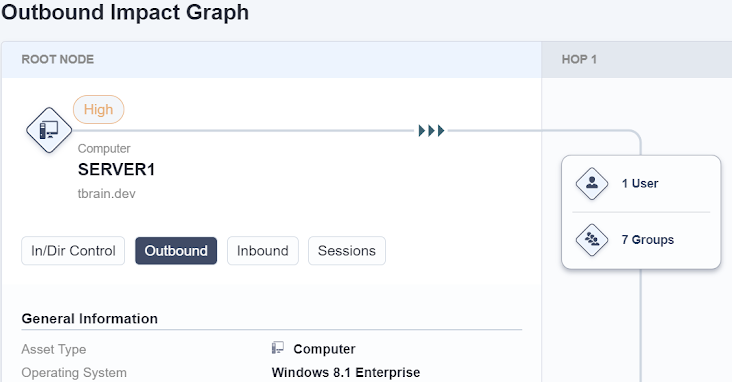Click the SERVER1 computer diamond icon
Viewport: 732px width, 382px height.
(49, 130)
